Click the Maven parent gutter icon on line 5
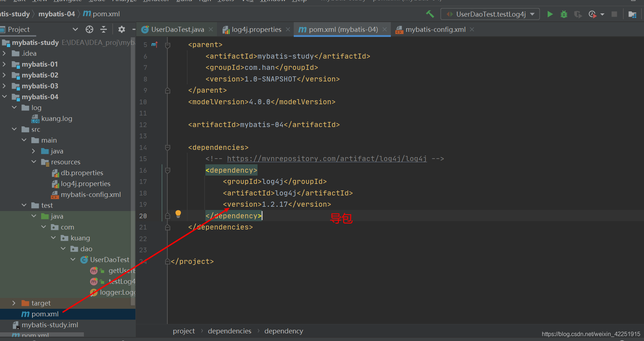The height and width of the screenshot is (341, 644). [154, 45]
